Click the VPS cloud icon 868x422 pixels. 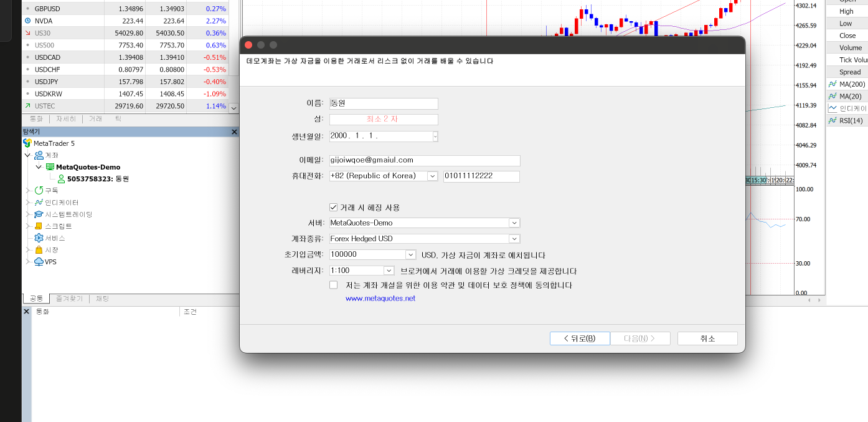point(39,262)
